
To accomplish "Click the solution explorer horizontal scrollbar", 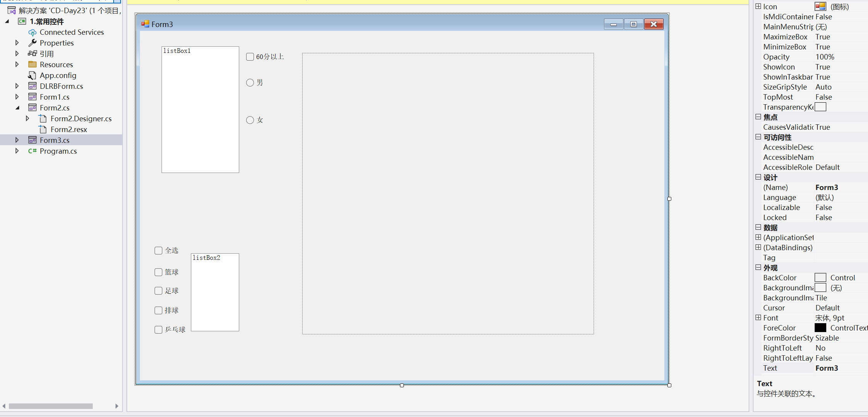I will [51, 406].
